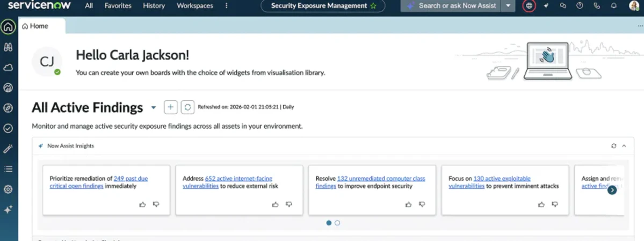
Task: Thumbs up the past due critical findings insight
Action: [142, 204]
